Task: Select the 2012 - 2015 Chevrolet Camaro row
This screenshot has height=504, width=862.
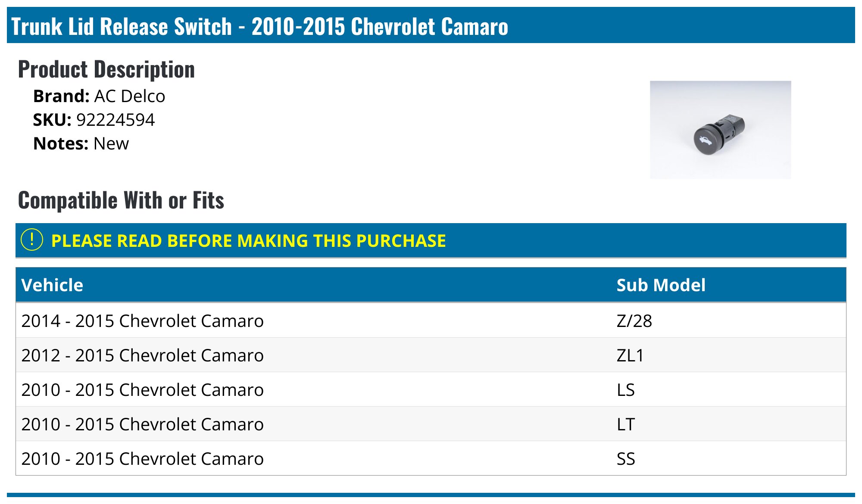Action: point(431,355)
